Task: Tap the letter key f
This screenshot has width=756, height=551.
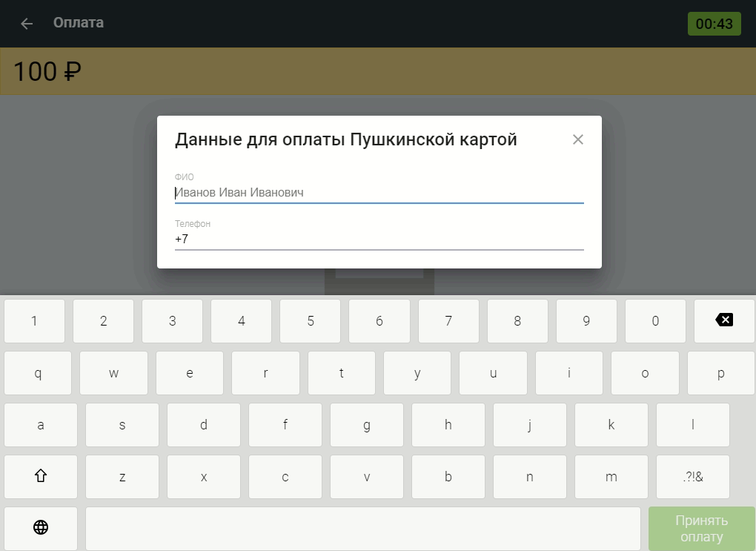Action: click(x=285, y=425)
